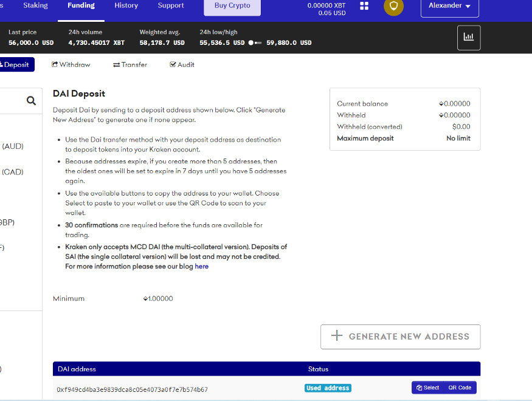
Task: Click the Buy Crypto button
Action: pos(232,7)
